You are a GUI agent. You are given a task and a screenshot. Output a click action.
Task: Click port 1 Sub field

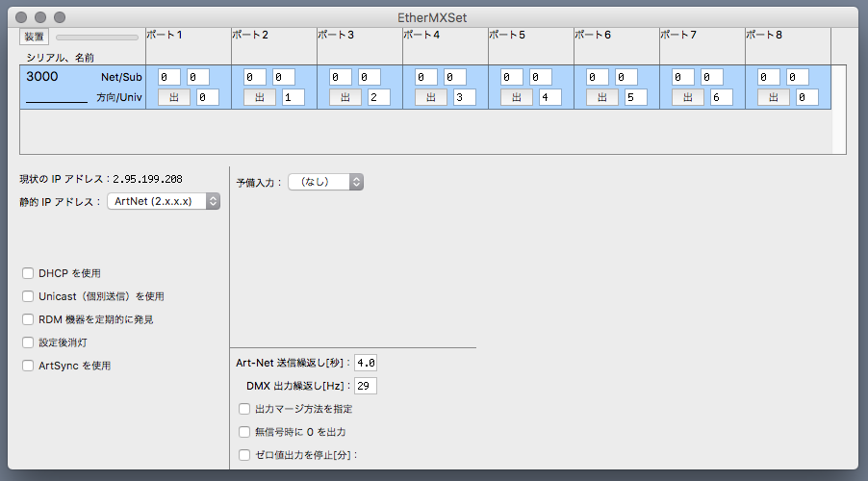point(198,77)
